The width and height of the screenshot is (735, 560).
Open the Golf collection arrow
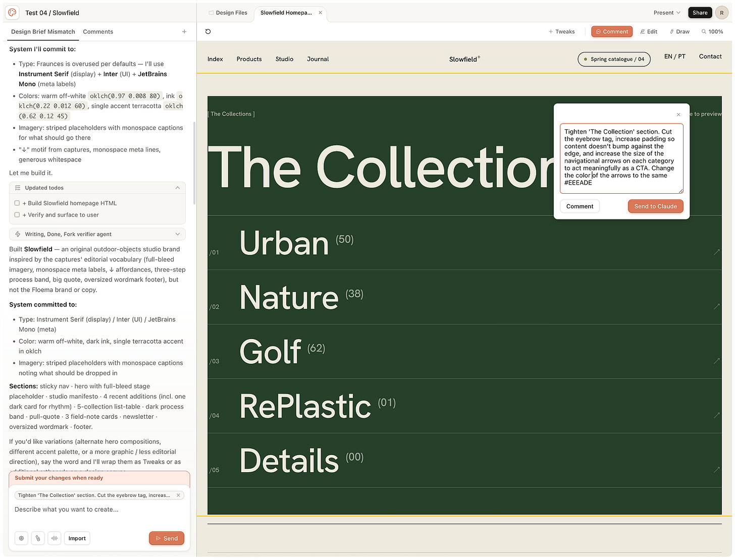coord(716,361)
